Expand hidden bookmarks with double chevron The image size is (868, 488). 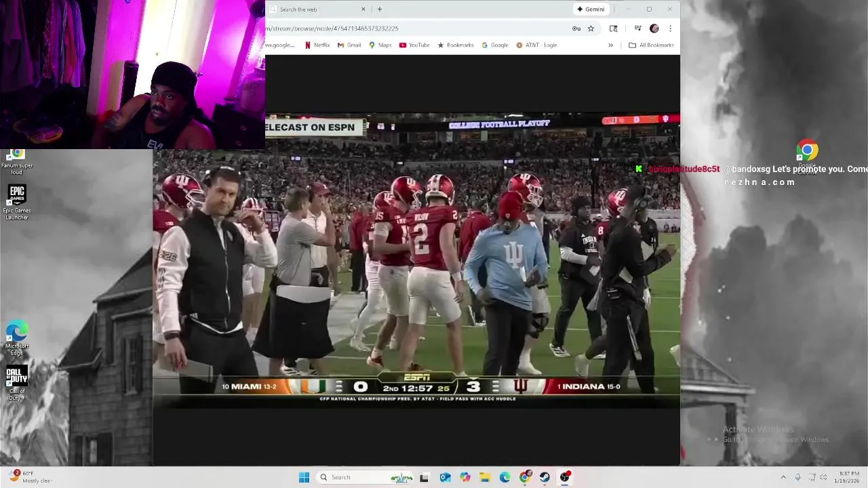pos(610,45)
